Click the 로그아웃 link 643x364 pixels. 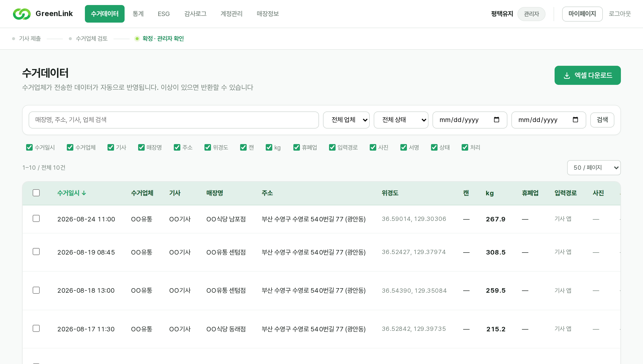(620, 14)
